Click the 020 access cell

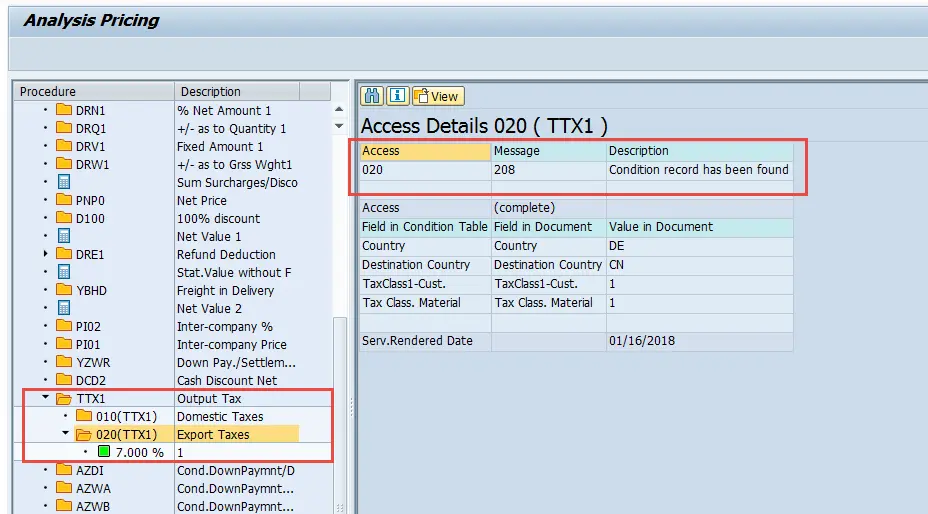tap(425, 170)
